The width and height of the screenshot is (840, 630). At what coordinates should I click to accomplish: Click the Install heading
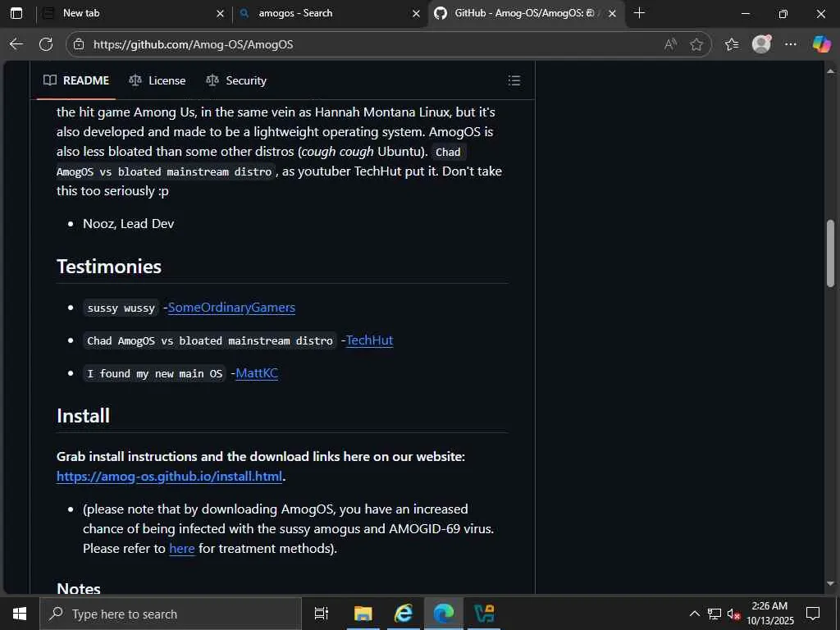click(x=84, y=416)
